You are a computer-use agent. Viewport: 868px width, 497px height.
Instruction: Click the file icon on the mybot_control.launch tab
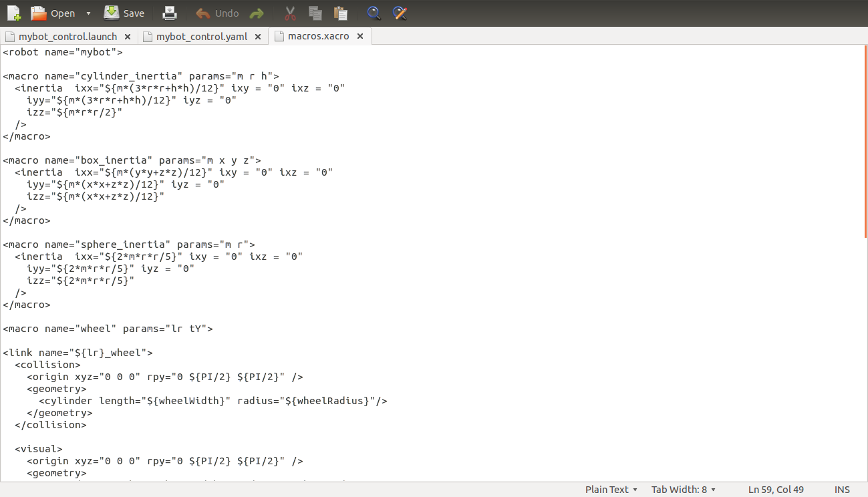[x=10, y=36]
